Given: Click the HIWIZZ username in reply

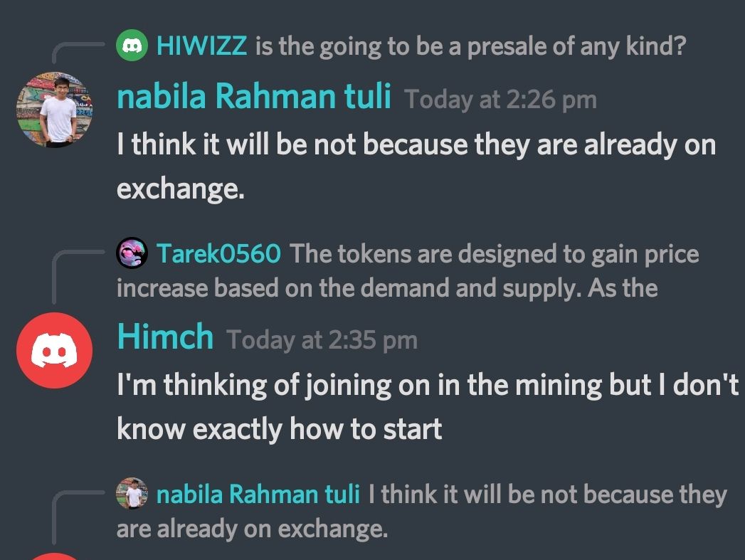Looking at the screenshot, I should [x=202, y=46].
